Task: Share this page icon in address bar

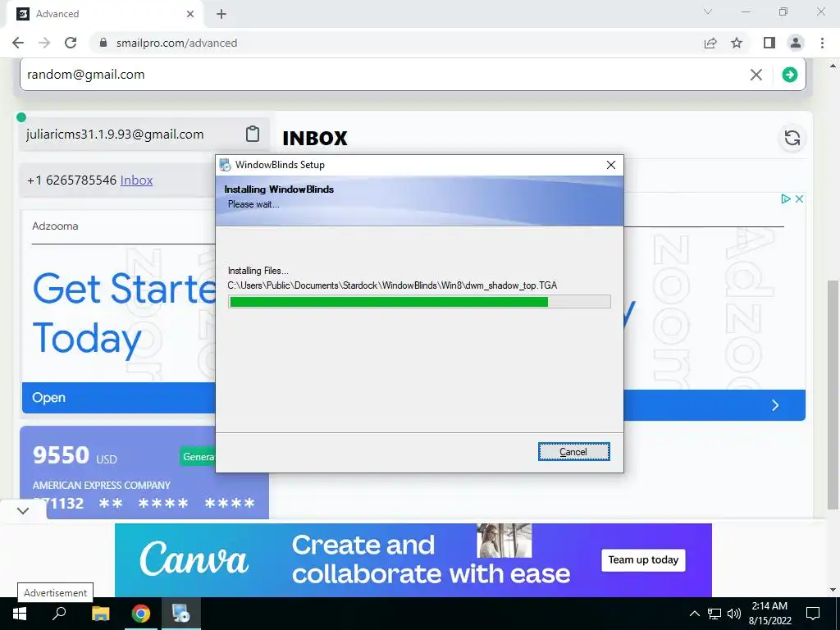Action: click(710, 43)
